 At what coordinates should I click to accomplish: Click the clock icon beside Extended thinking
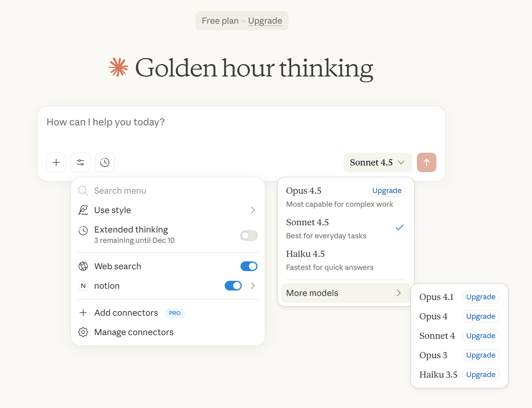pyautogui.click(x=83, y=231)
